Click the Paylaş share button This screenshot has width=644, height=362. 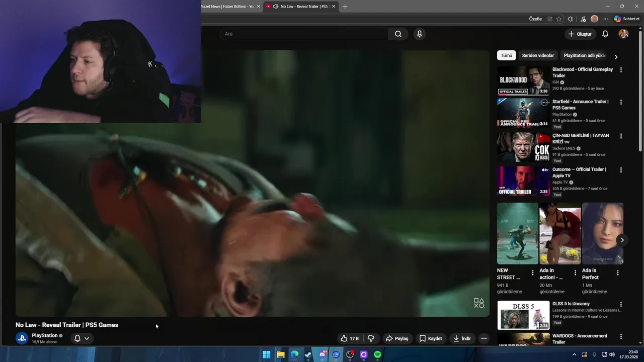point(397,338)
